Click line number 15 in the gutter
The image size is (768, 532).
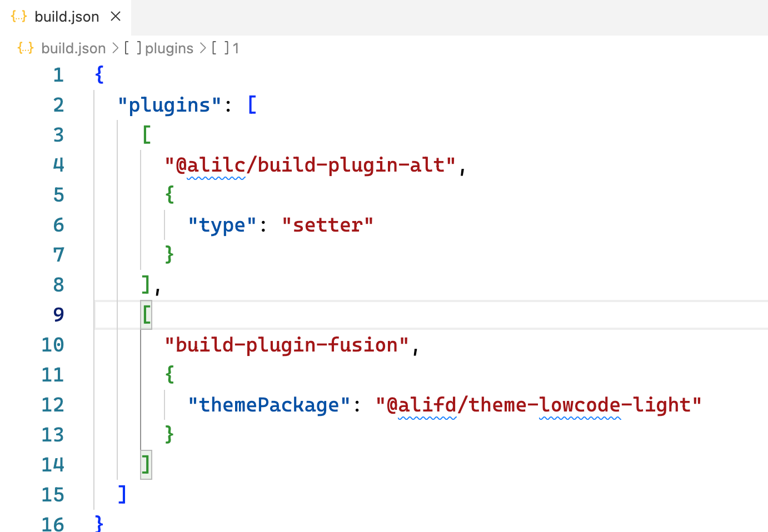click(53, 495)
